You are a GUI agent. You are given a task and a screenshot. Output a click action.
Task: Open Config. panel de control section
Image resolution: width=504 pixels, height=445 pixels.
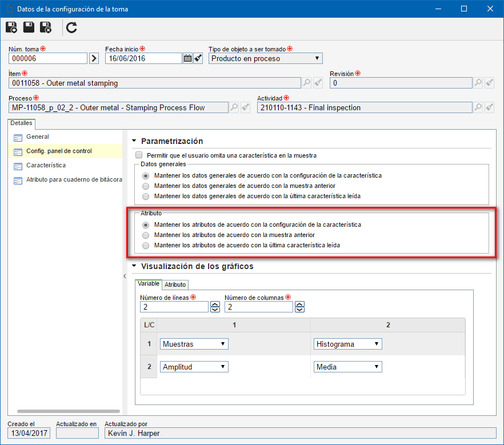(59, 151)
